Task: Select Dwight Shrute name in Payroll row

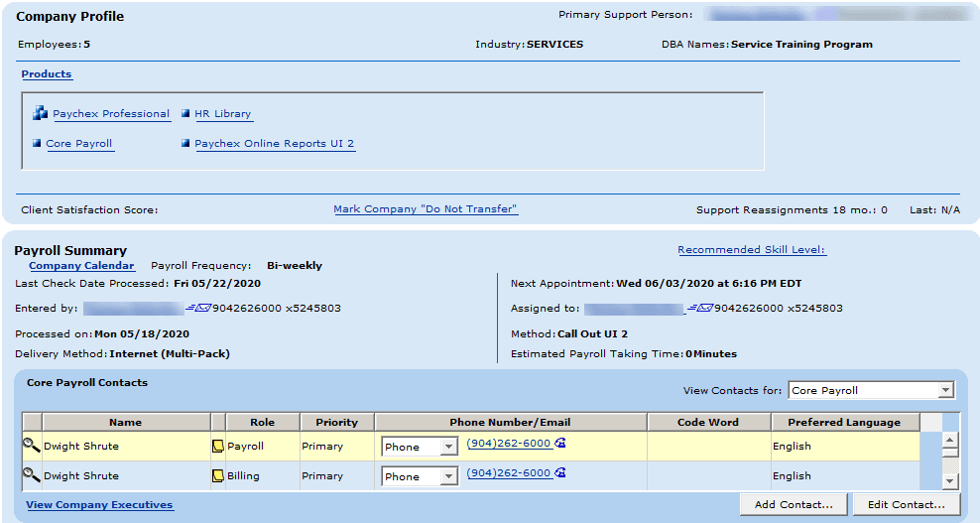Action: pyautogui.click(x=81, y=446)
